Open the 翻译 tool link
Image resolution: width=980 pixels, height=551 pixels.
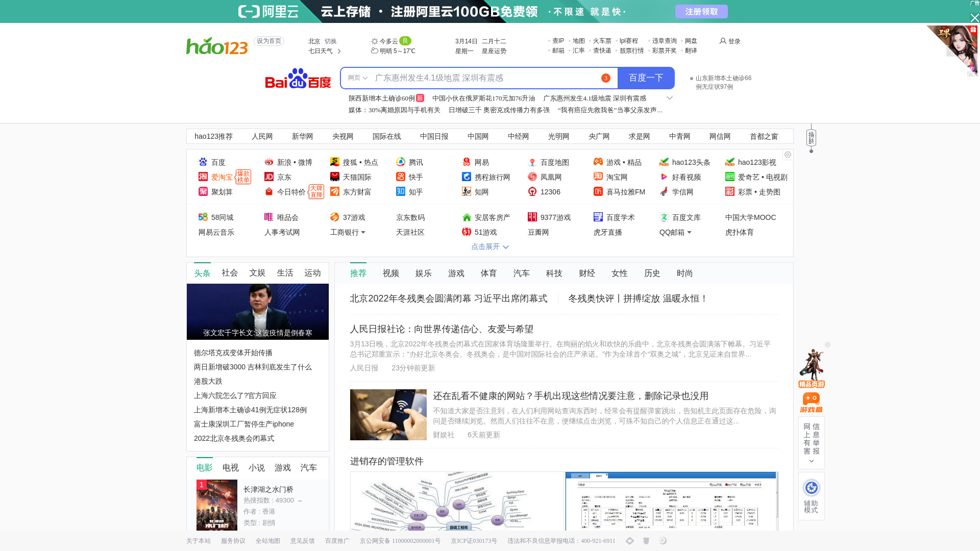click(x=691, y=51)
